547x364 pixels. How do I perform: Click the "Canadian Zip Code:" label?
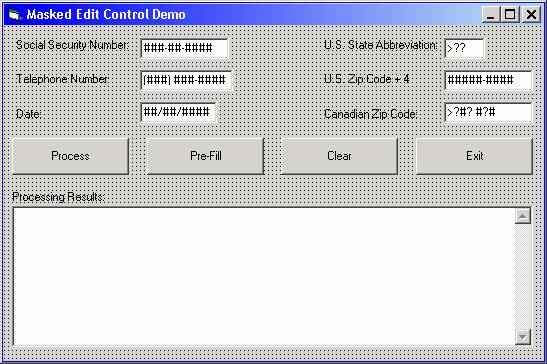(x=370, y=114)
